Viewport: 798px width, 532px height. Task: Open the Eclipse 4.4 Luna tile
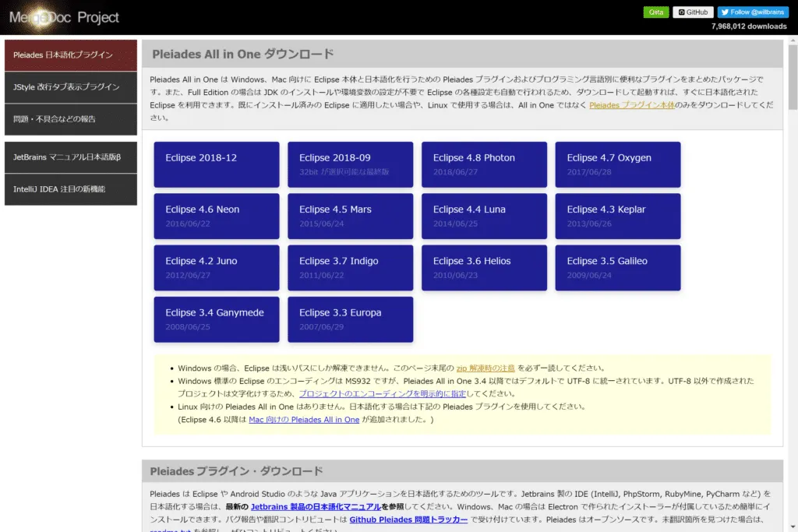pos(484,217)
